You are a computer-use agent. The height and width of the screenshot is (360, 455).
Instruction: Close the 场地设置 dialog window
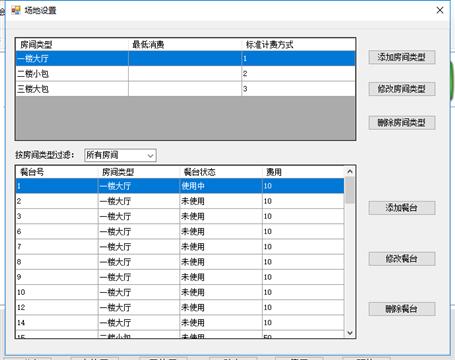(x=440, y=10)
